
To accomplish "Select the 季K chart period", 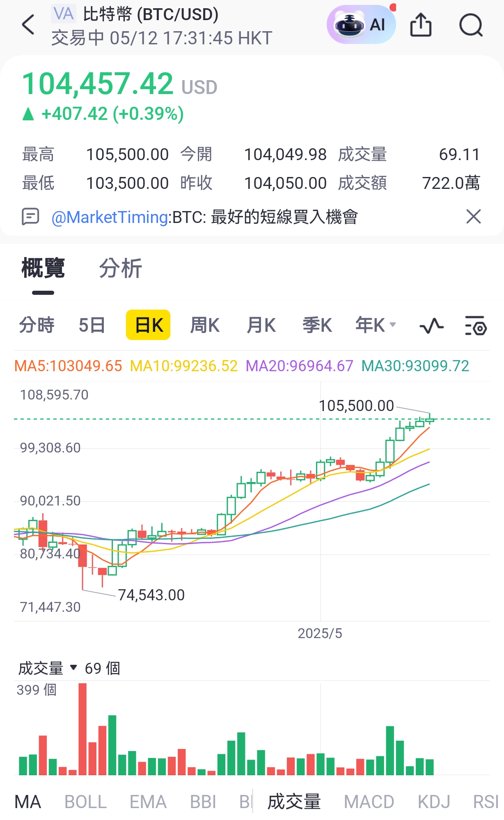I will coord(317,325).
